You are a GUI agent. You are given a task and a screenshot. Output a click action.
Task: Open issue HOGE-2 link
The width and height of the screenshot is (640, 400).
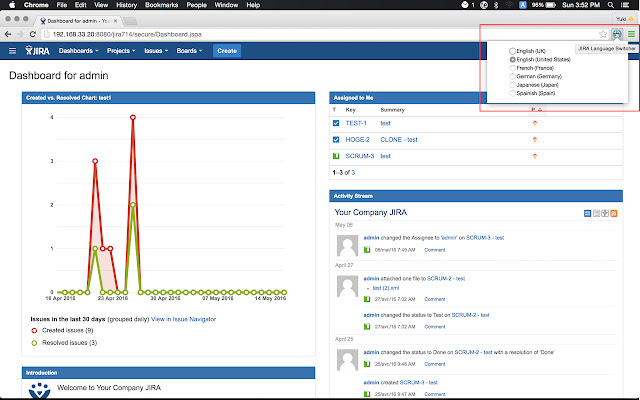tap(358, 140)
